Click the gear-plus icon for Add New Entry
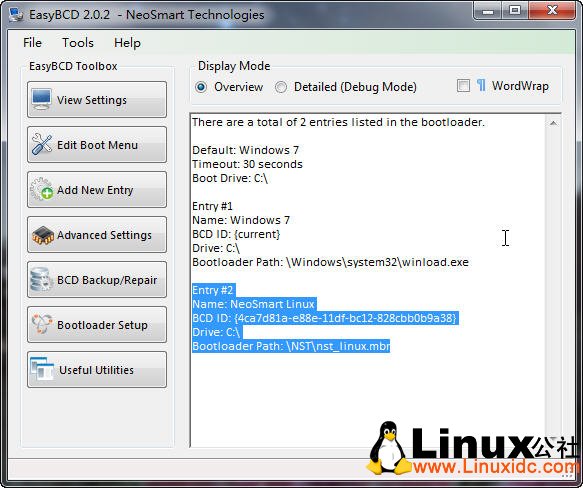 point(41,189)
